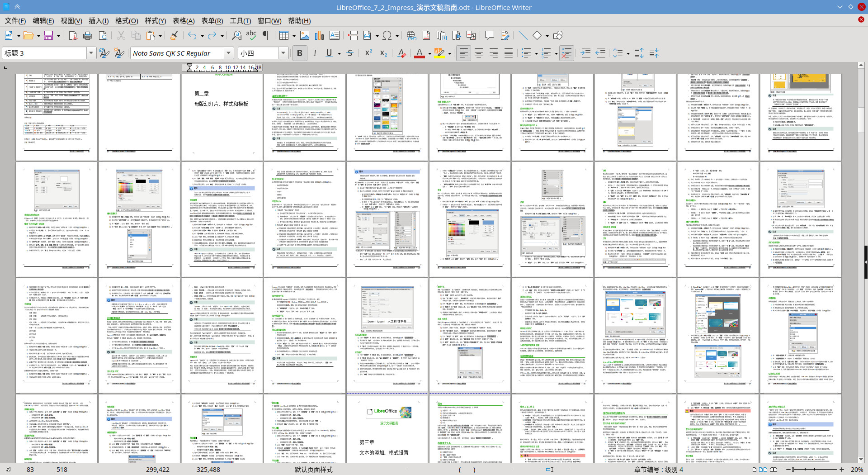
Task: Open the 视图(V) menu
Action: 71,21
